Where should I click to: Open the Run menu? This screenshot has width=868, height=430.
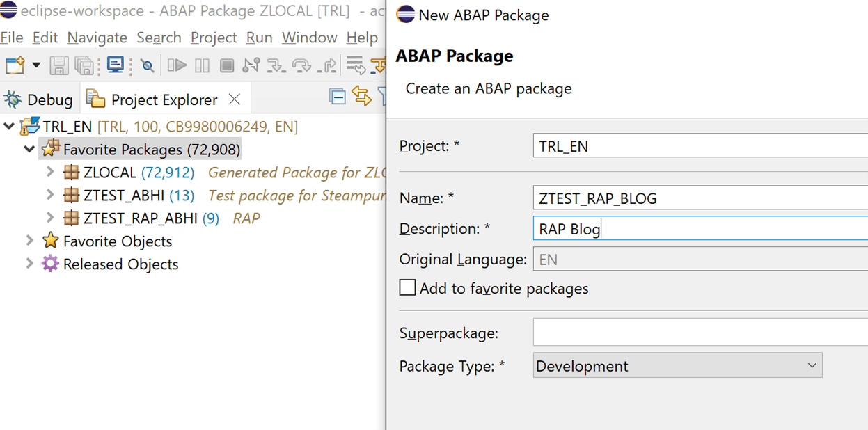[260, 38]
